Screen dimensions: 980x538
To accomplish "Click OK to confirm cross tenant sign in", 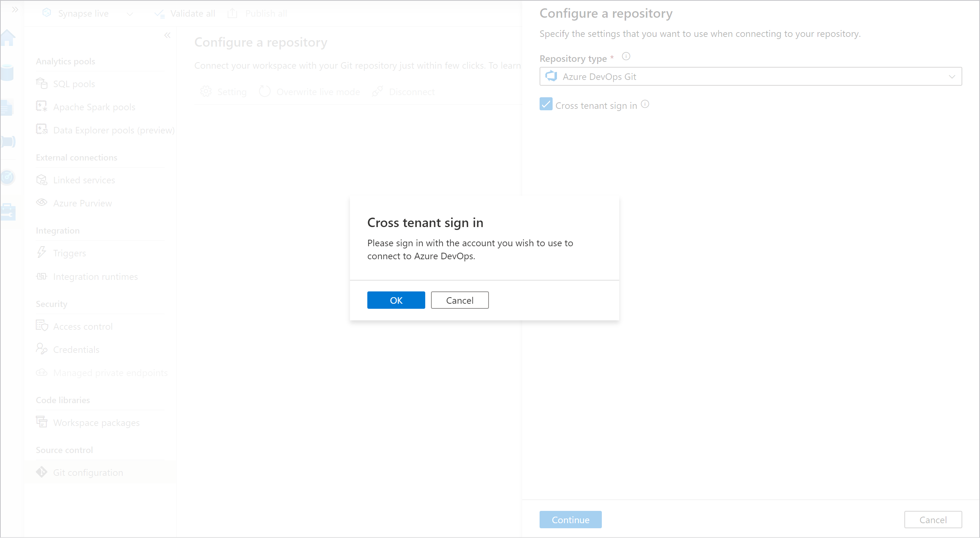I will pyautogui.click(x=396, y=299).
